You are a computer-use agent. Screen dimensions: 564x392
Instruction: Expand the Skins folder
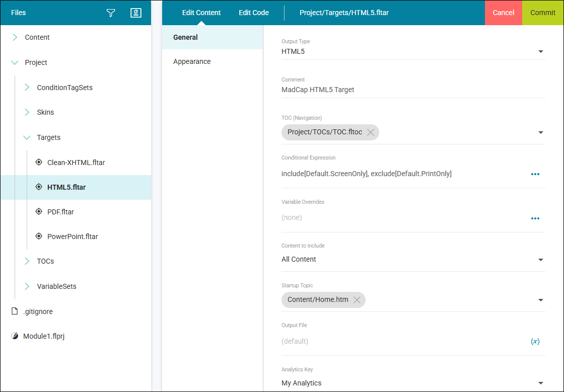tap(27, 112)
